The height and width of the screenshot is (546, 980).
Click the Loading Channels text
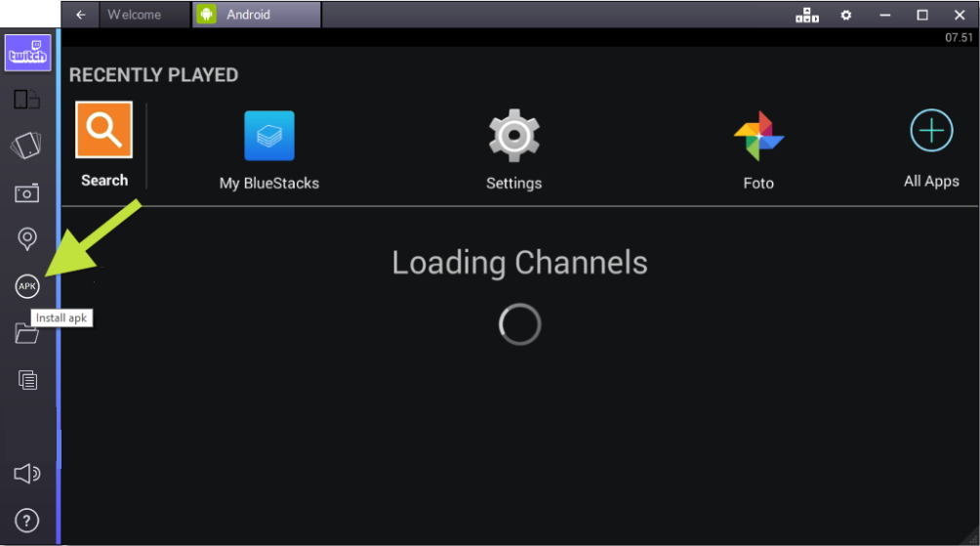pyautogui.click(x=519, y=263)
